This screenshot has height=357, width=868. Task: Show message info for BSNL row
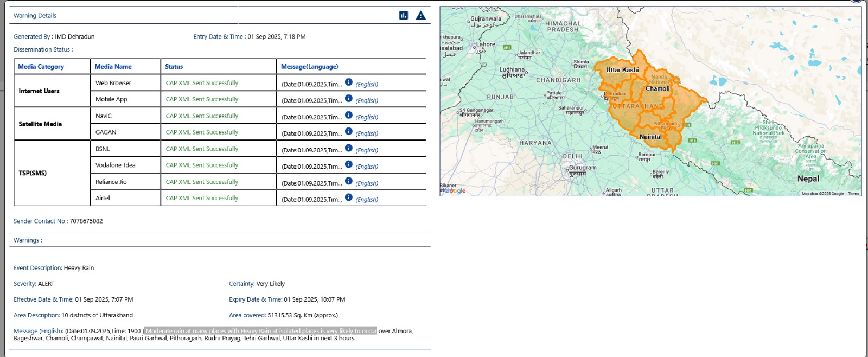tap(349, 148)
